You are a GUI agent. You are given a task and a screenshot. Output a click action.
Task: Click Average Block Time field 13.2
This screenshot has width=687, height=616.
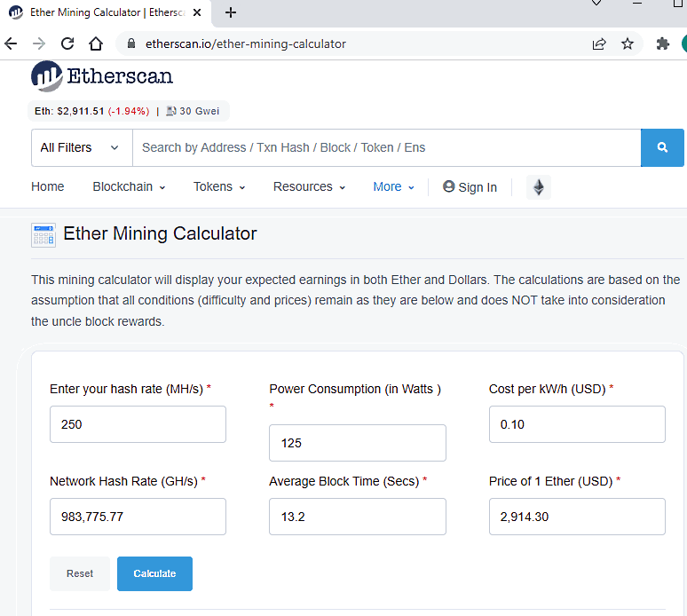(358, 517)
